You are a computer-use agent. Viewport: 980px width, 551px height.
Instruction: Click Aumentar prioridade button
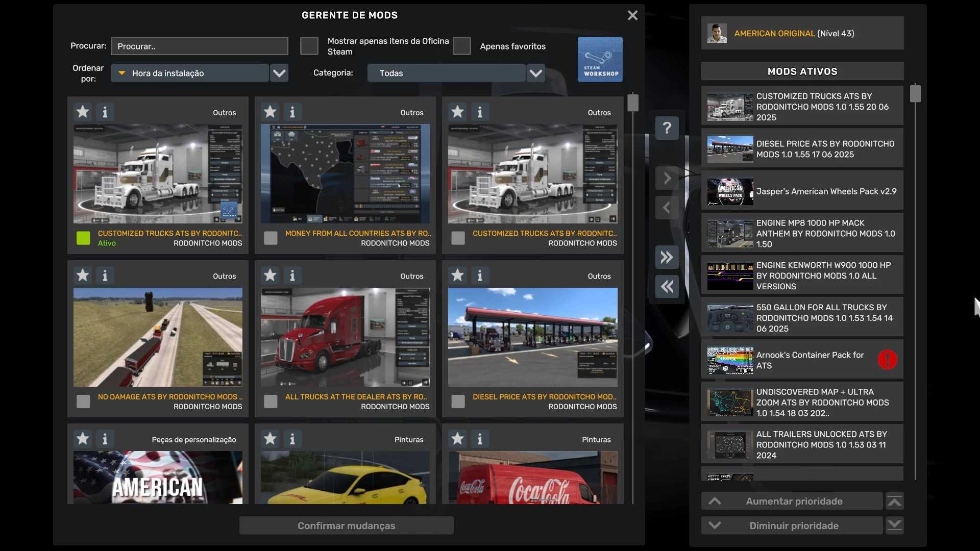[793, 501]
